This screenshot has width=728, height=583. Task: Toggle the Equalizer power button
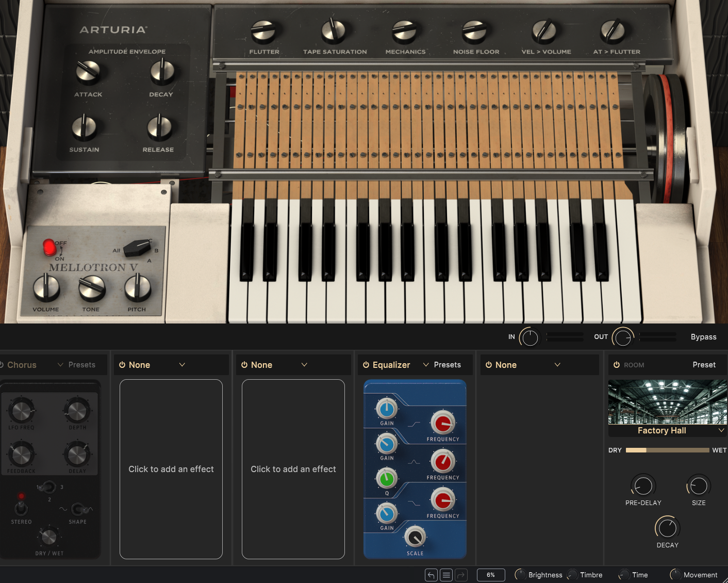(x=366, y=365)
